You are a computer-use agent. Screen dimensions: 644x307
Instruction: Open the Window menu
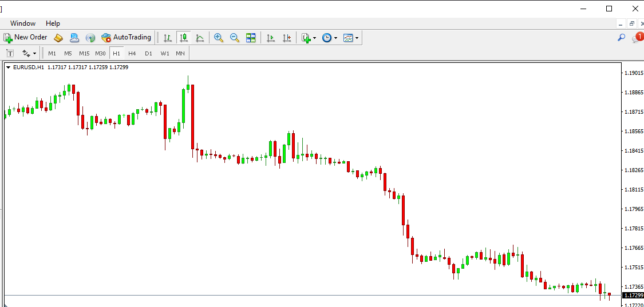(x=23, y=23)
